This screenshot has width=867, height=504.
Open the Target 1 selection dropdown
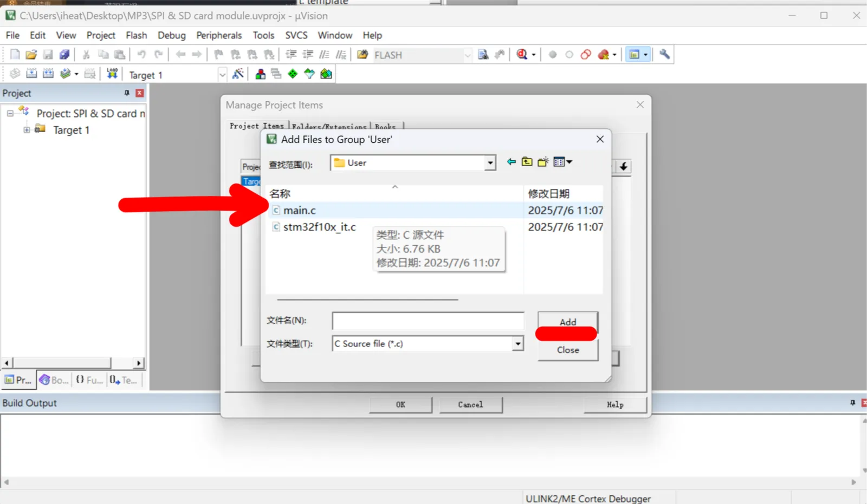tap(222, 75)
